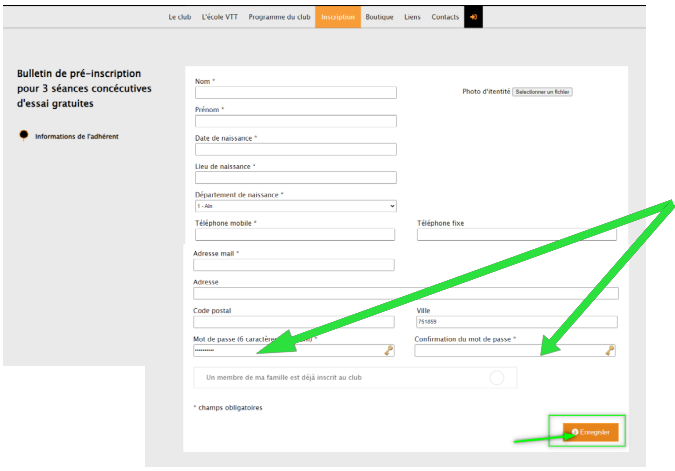Viewport: 675px width, 471px height.
Task: Click Sélectionner un fichier for photo d'identité
Action: tap(542, 92)
